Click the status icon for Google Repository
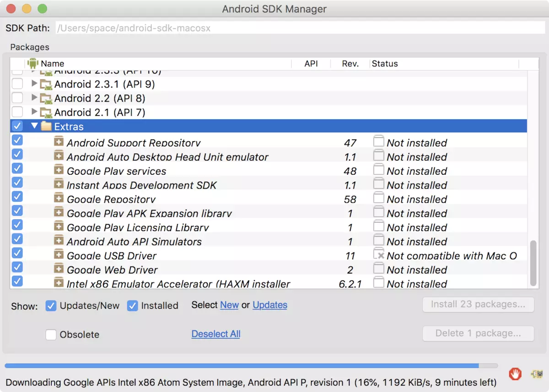 click(x=378, y=198)
